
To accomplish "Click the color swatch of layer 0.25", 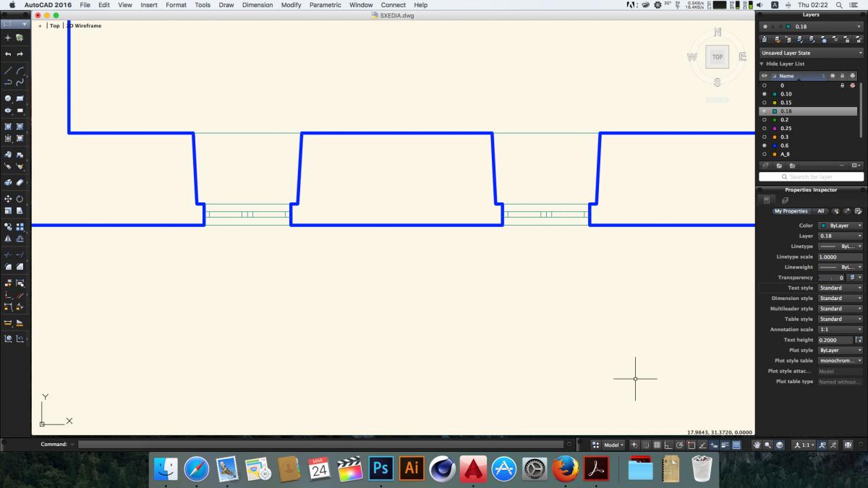I will 775,128.
